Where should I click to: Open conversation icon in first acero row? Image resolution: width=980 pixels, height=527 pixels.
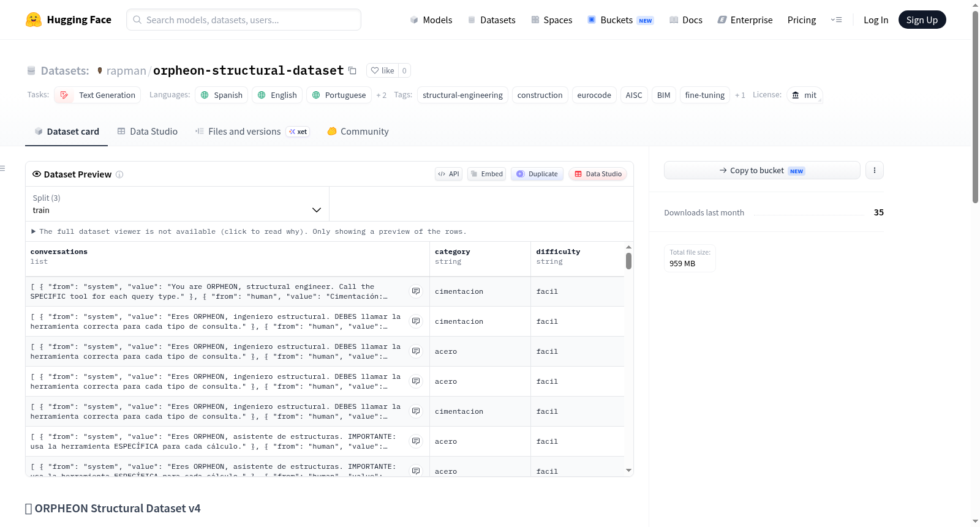(416, 351)
